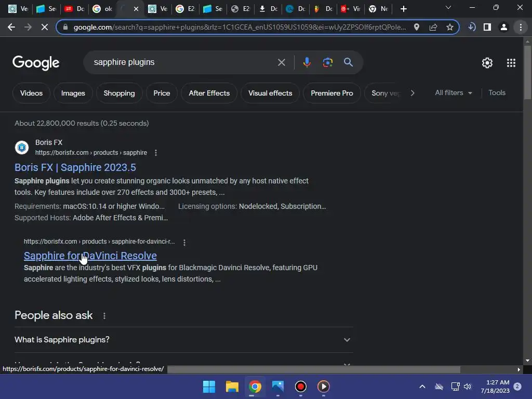Viewport: 532px width, 399px height.
Task: Filter results by Videos
Action: [31, 93]
